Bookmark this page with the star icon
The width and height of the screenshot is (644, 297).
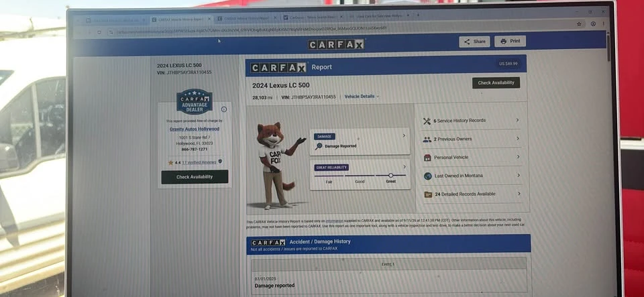tap(579, 23)
